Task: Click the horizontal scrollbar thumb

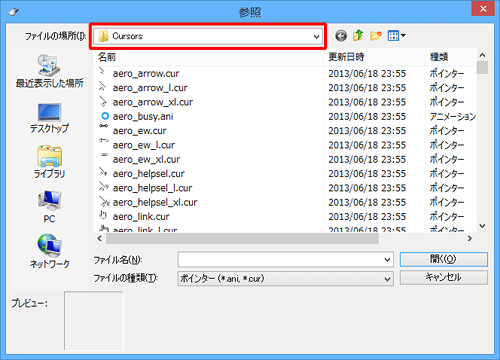Action: 242,238
